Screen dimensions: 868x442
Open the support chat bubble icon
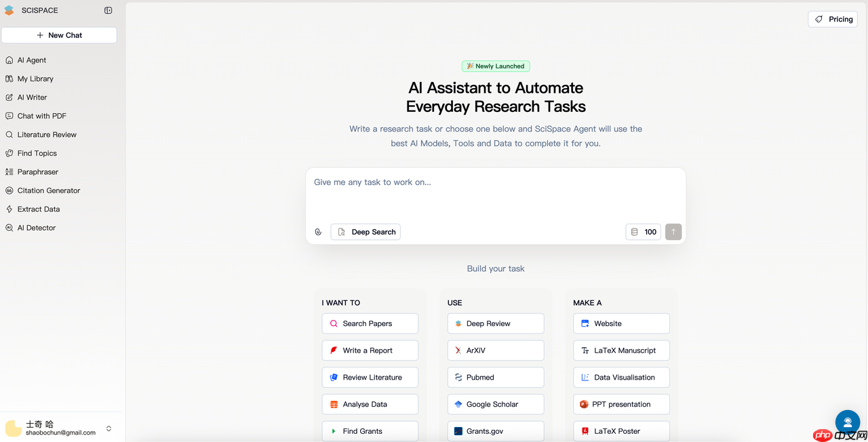[847, 422]
